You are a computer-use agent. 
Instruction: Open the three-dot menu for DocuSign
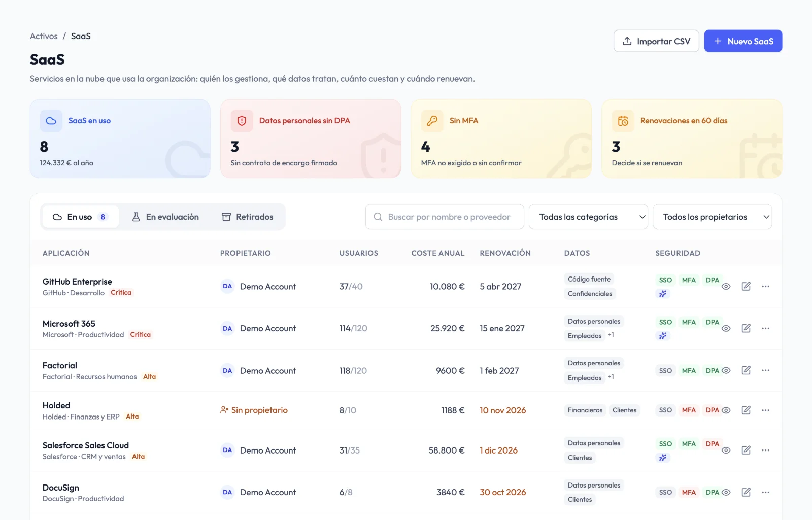coord(765,492)
